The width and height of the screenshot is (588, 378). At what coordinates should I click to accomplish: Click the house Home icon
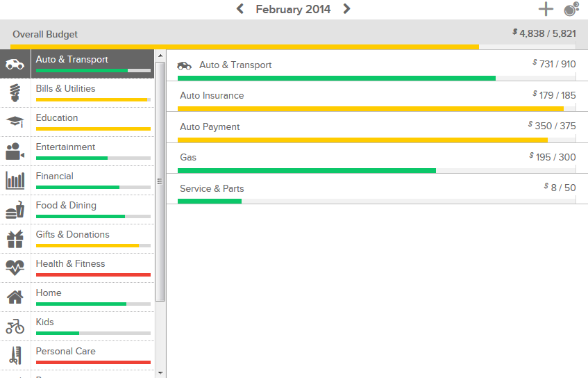tap(15, 297)
